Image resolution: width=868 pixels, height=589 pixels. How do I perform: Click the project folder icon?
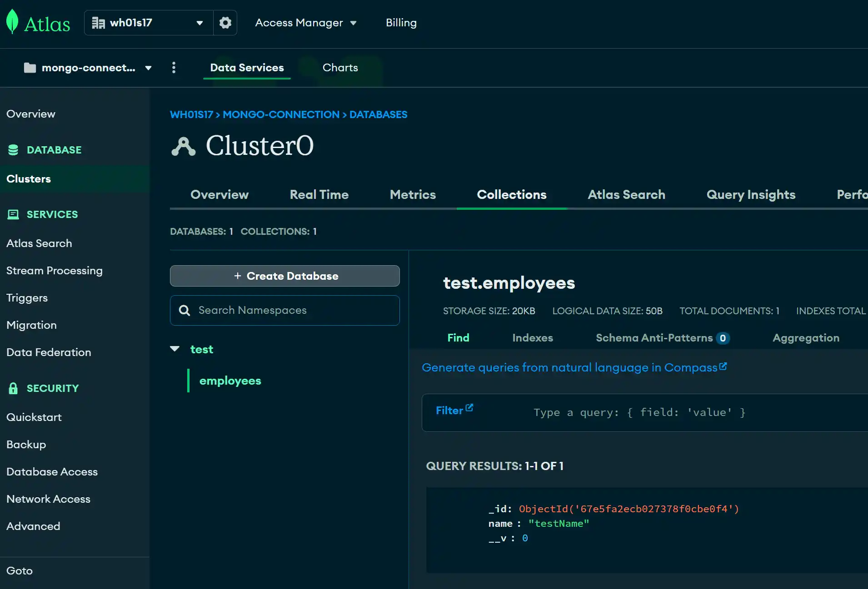[x=30, y=68]
